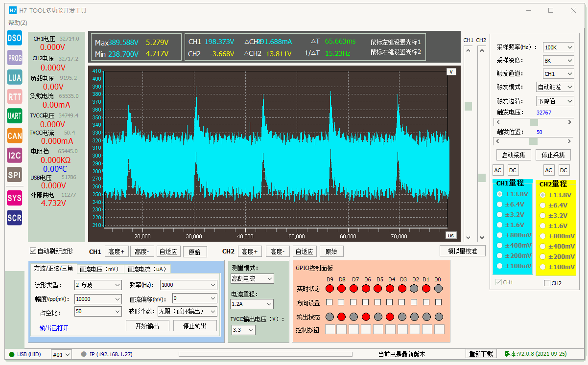Click the H7 app logo icon
Image resolution: width=588 pixels, height=365 pixels.
[x=13, y=10]
